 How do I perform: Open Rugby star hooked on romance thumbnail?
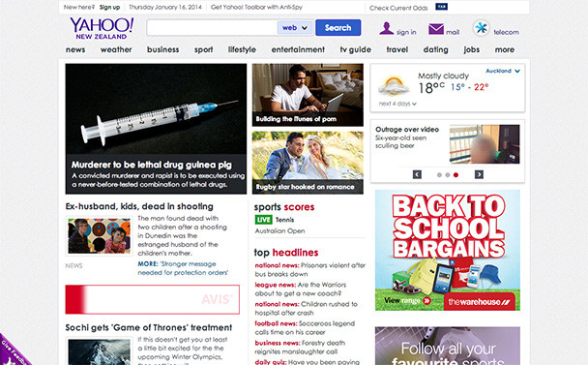tap(308, 163)
